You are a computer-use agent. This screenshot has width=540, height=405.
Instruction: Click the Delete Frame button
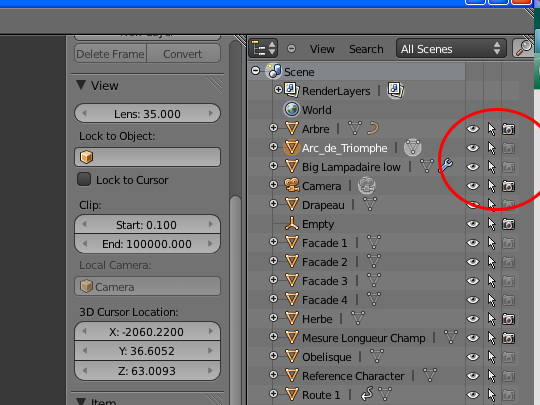pos(111,54)
